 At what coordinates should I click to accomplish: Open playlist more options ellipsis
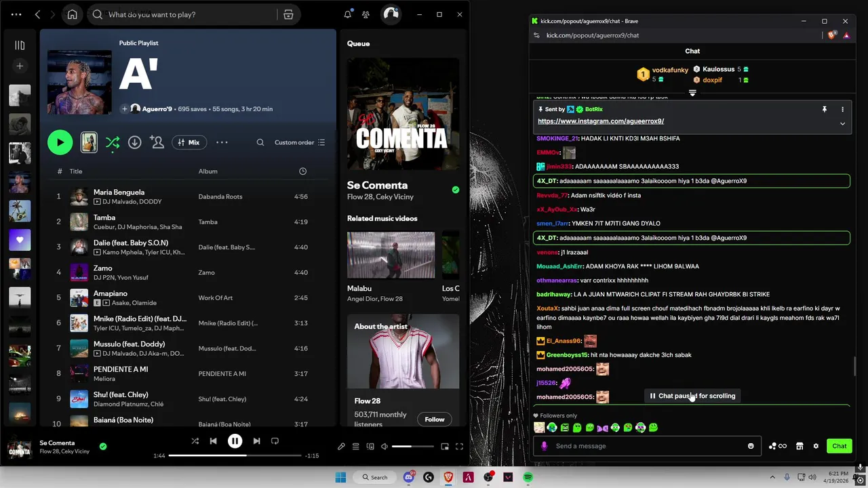click(222, 142)
